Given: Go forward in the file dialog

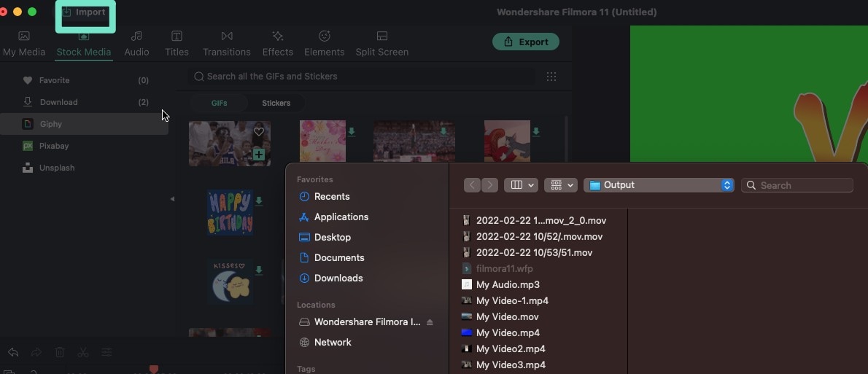Looking at the screenshot, I should 489,185.
